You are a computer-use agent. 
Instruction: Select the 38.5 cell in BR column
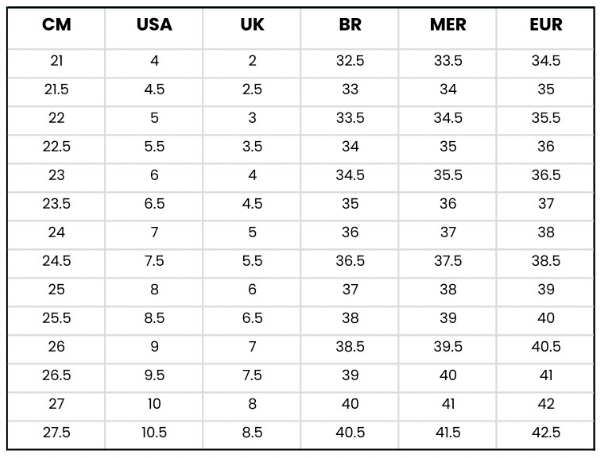click(x=350, y=347)
